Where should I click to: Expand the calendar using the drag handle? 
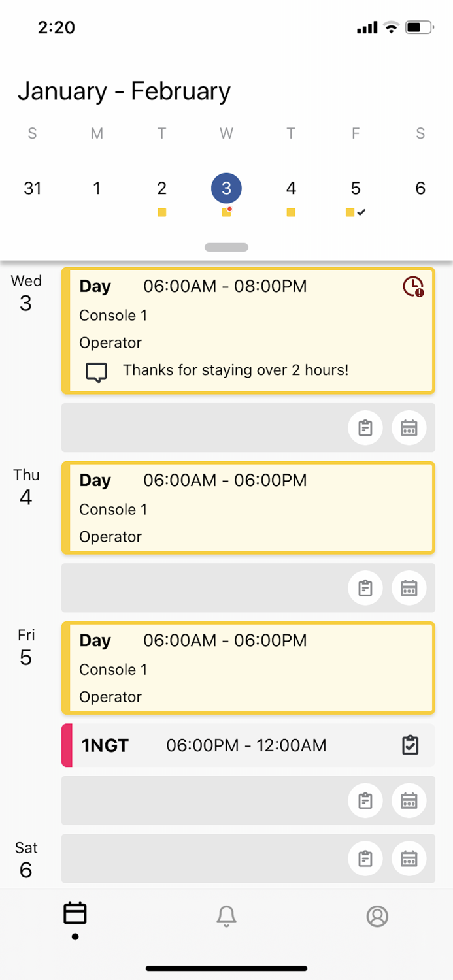coord(226,247)
